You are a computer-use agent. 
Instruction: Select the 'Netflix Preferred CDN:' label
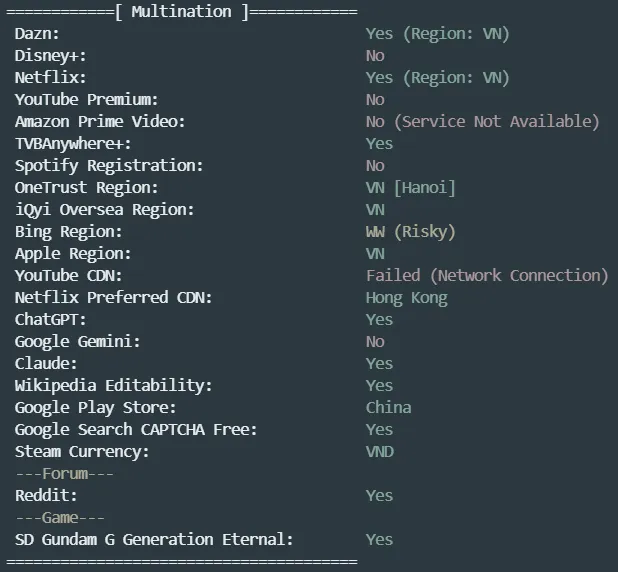pos(114,298)
